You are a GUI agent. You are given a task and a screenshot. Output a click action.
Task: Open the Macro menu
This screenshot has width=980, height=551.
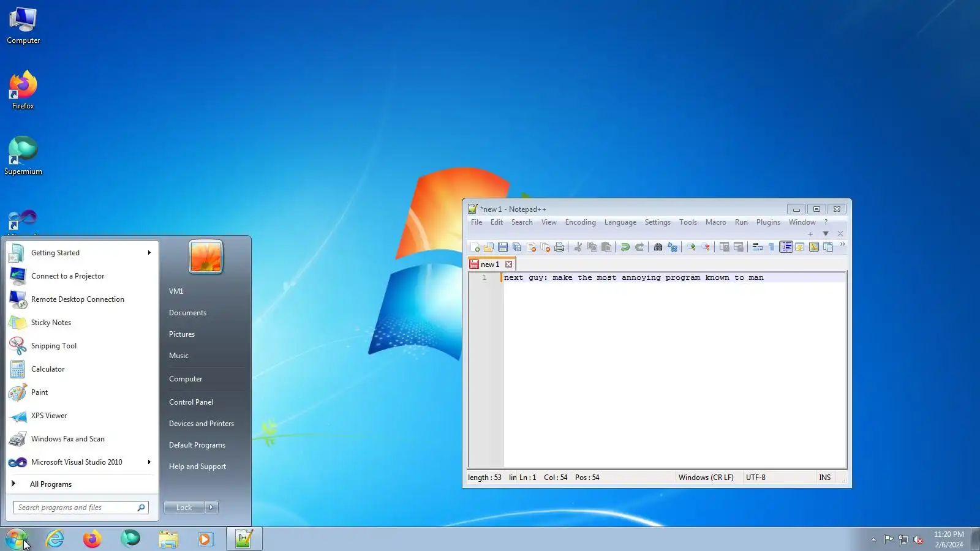click(x=715, y=222)
